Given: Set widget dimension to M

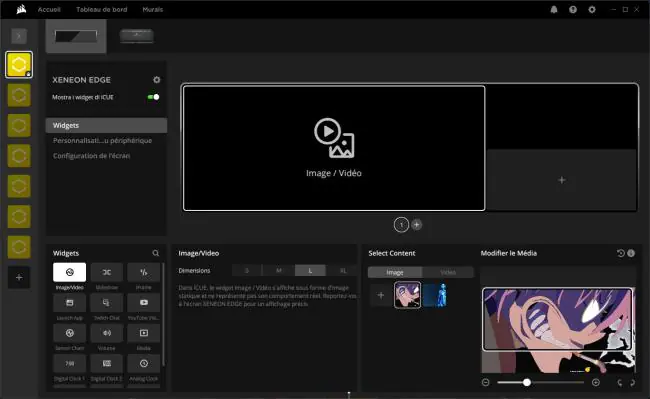Looking at the screenshot, I should coord(279,271).
